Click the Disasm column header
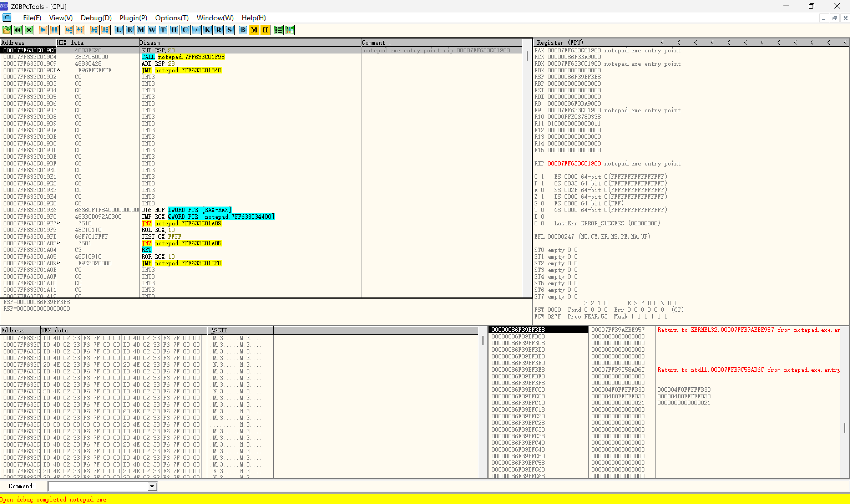This screenshot has height=504, width=850. pos(250,42)
